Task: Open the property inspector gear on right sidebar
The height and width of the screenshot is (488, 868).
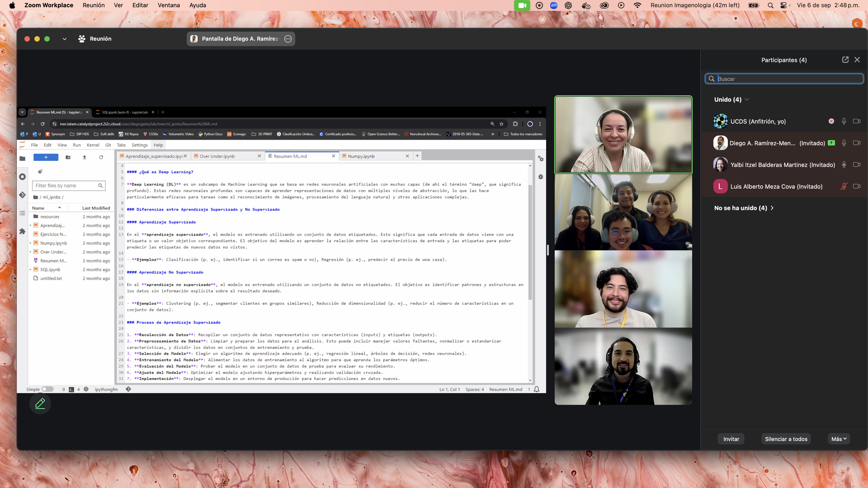Action: 540,158
